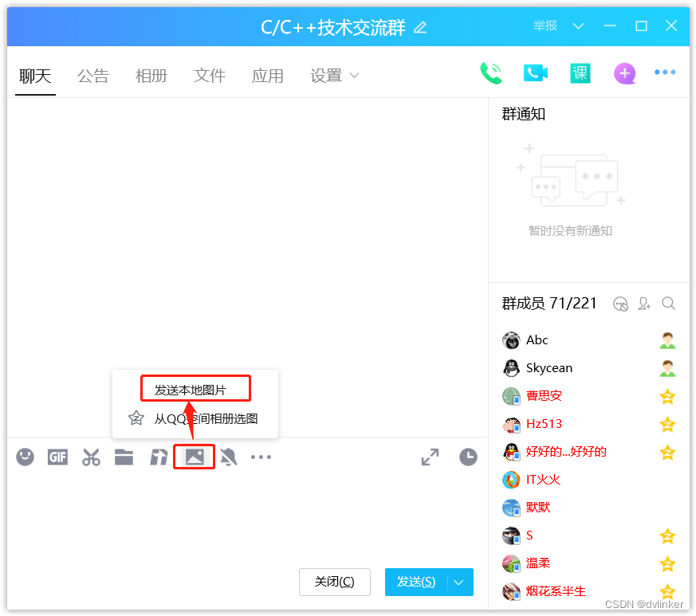
Task: Select the scissors screenshot tool
Action: (x=91, y=457)
